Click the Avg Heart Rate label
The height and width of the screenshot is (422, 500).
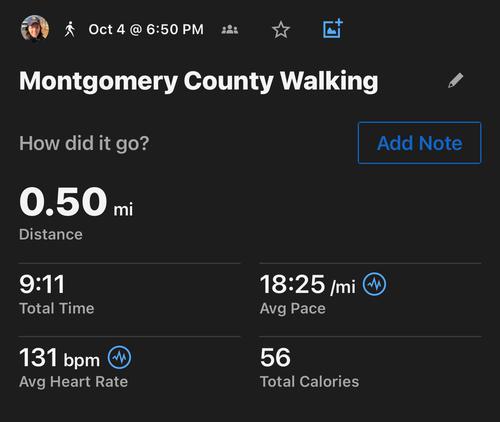pyautogui.click(x=73, y=382)
